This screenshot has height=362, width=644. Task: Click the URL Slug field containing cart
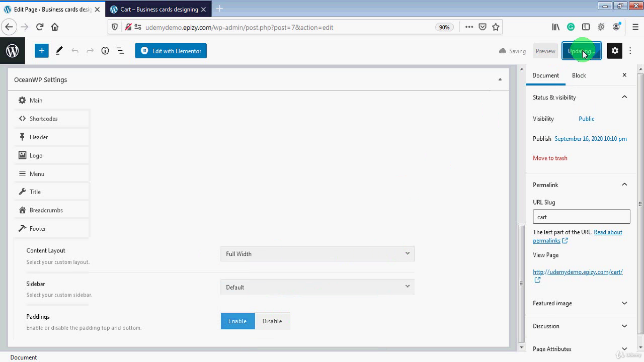(581, 217)
